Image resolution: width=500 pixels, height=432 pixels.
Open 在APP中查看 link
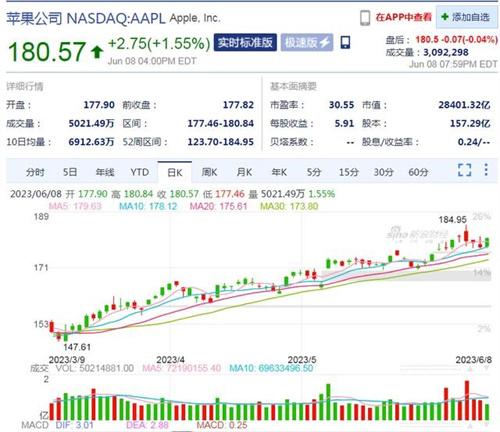click(x=403, y=17)
